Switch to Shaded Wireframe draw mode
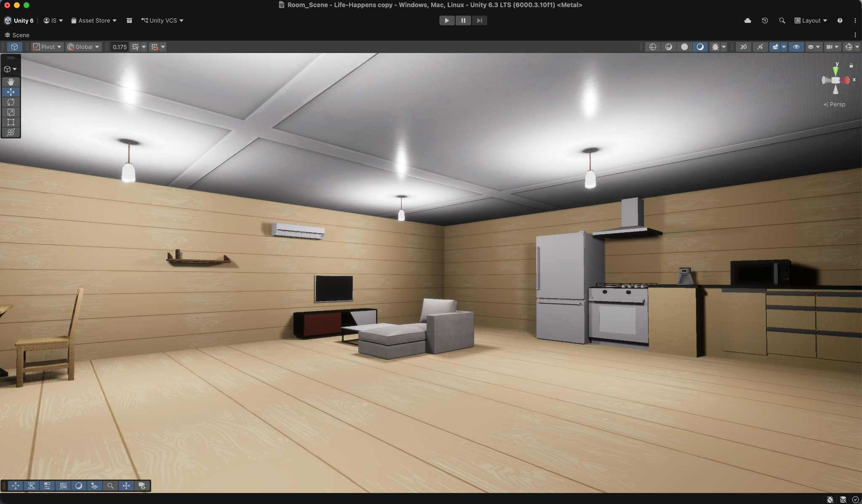Image resolution: width=862 pixels, height=504 pixels. [669, 47]
